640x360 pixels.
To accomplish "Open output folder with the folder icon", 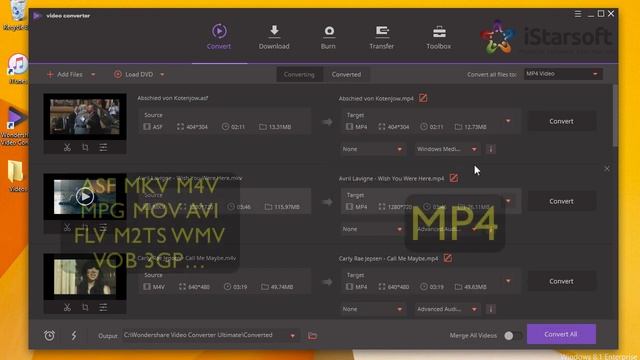I will click(x=313, y=336).
